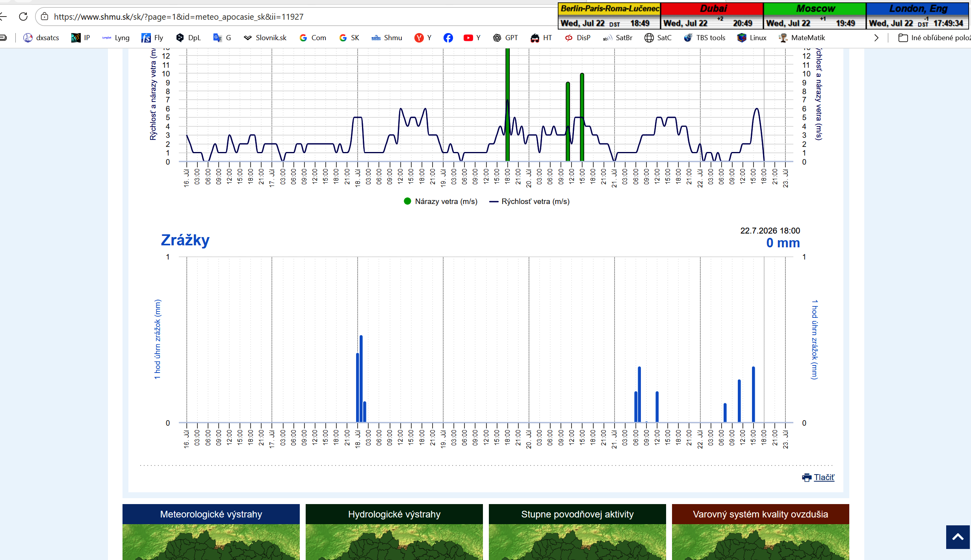
Task: Open the DisP bookmark
Action: pyautogui.click(x=577, y=38)
